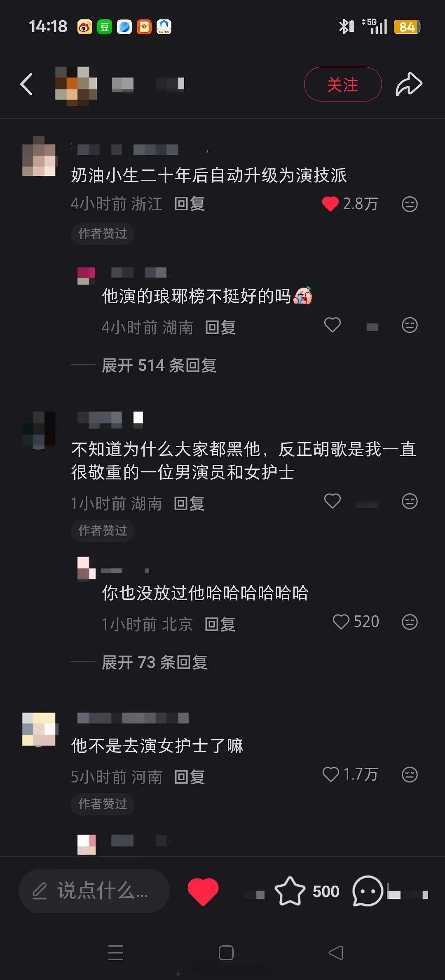Favorite the post with star icon
The height and width of the screenshot is (980, 445).
(x=290, y=891)
